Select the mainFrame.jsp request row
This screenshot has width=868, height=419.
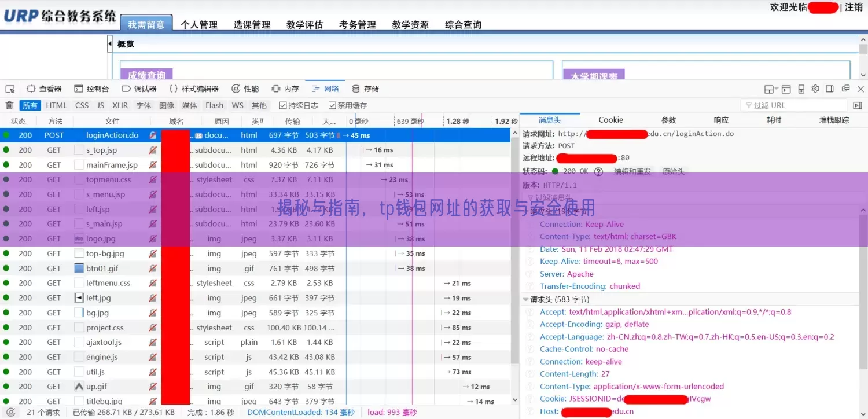tap(255, 165)
